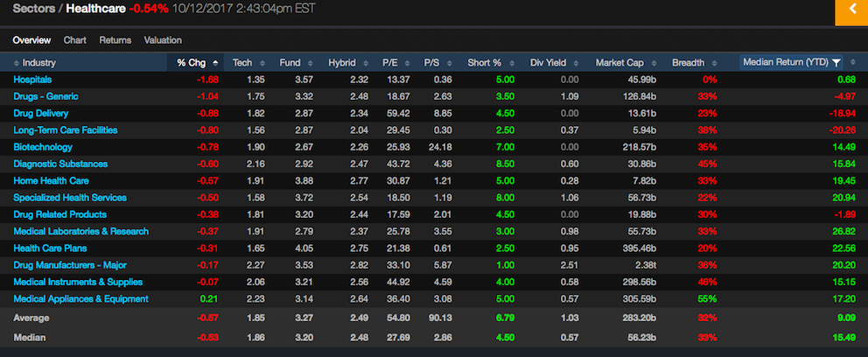Click Median market cap value 56.23b
868x357 pixels.
click(x=641, y=338)
